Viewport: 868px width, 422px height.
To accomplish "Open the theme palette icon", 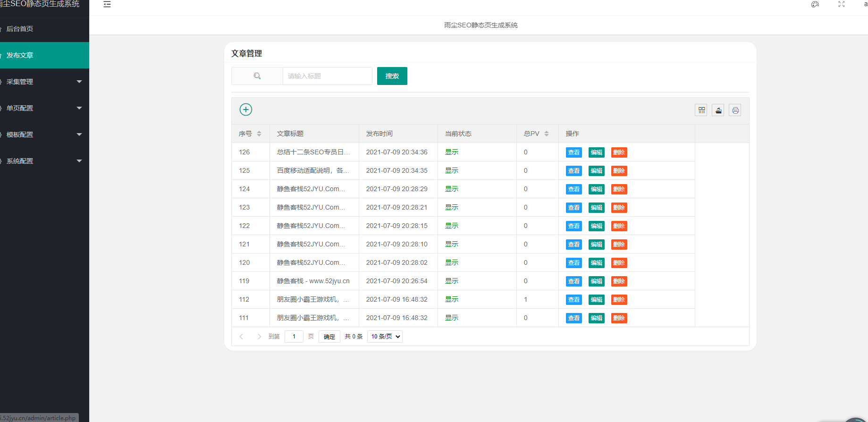I will pos(815,4).
